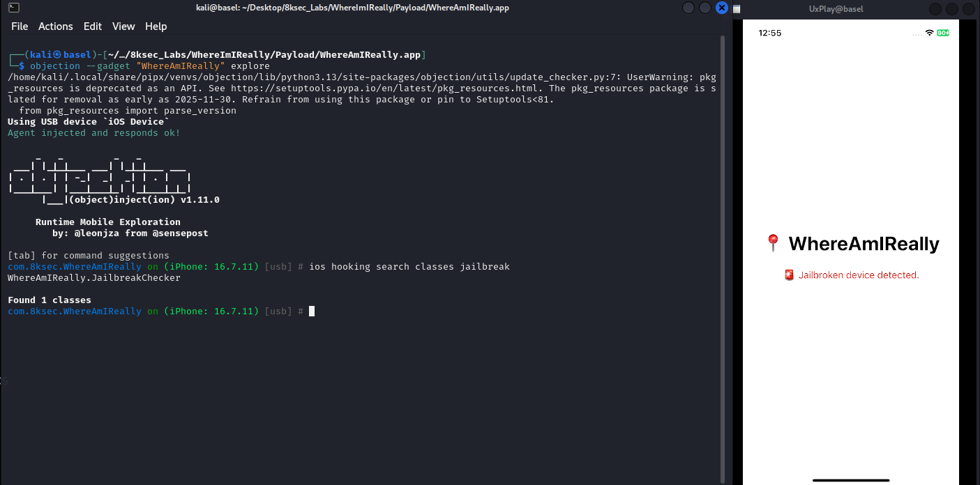Close the terminal window

click(722, 8)
